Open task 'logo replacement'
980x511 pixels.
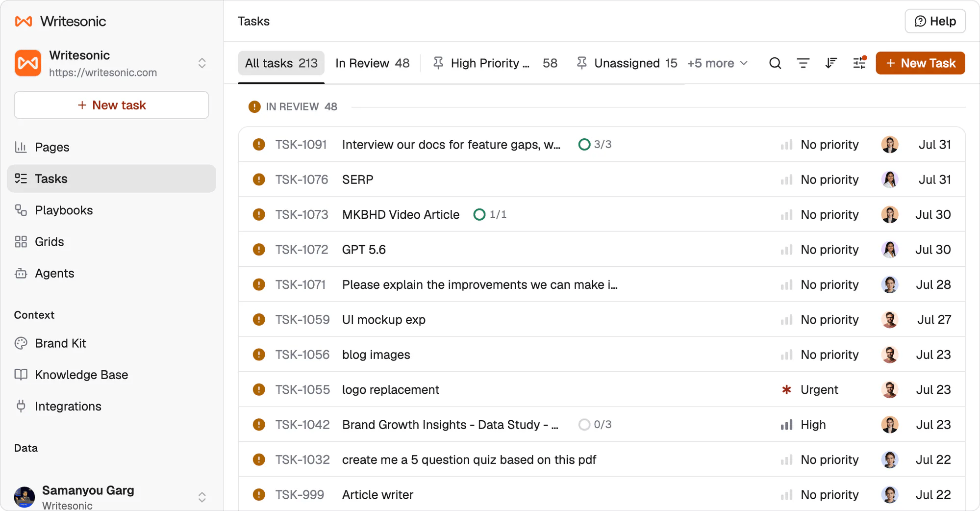[x=391, y=390]
